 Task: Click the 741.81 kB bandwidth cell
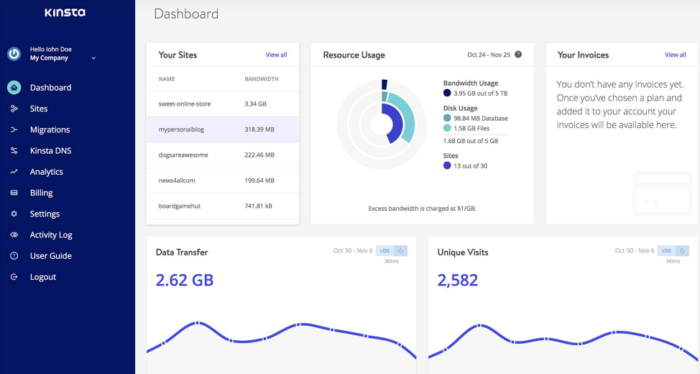tap(258, 206)
